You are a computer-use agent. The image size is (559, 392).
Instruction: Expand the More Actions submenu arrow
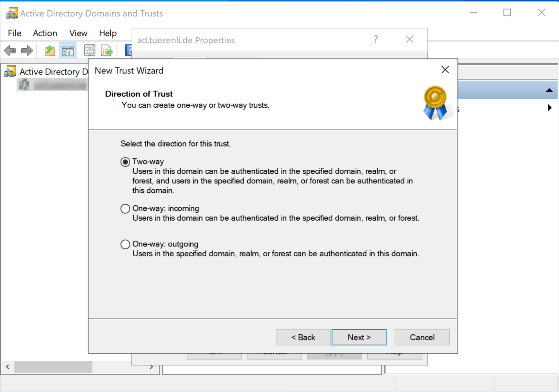click(550, 108)
